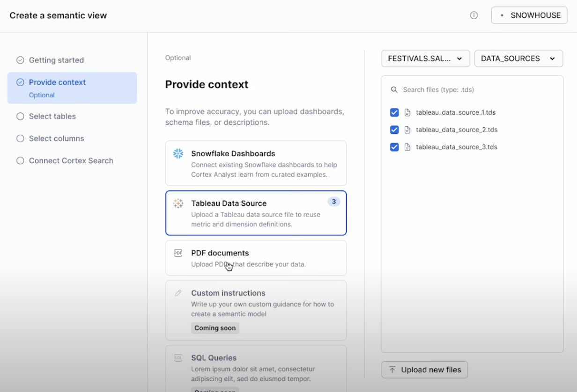Viewport: 577px width, 392px height.
Task: Click the Tableau count badge showing 3
Action: [334, 202]
